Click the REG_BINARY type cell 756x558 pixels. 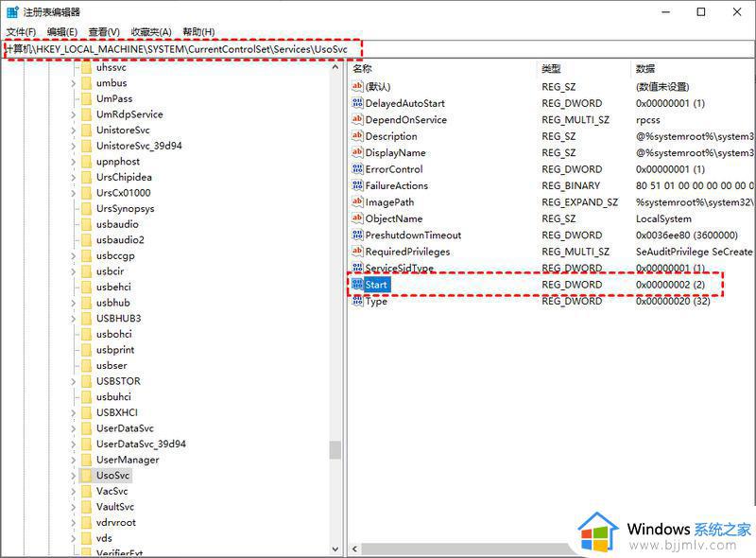click(571, 185)
